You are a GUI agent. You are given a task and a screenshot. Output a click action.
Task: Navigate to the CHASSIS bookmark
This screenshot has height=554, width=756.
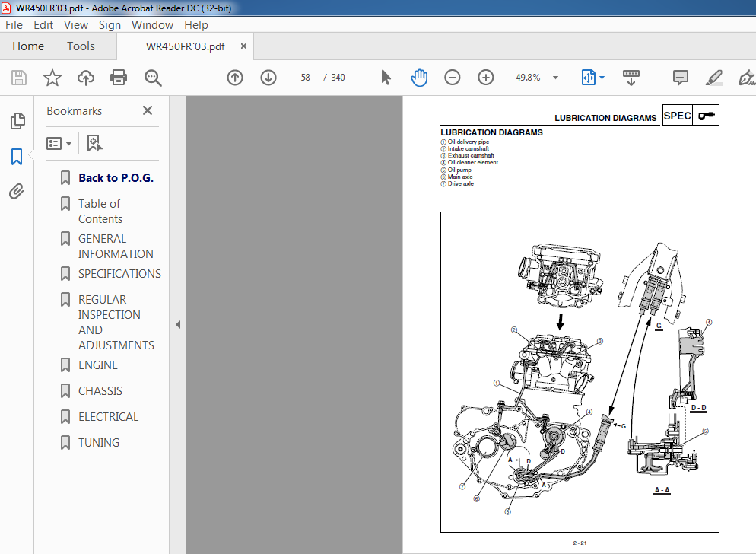pyautogui.click(x=100, y=391)
